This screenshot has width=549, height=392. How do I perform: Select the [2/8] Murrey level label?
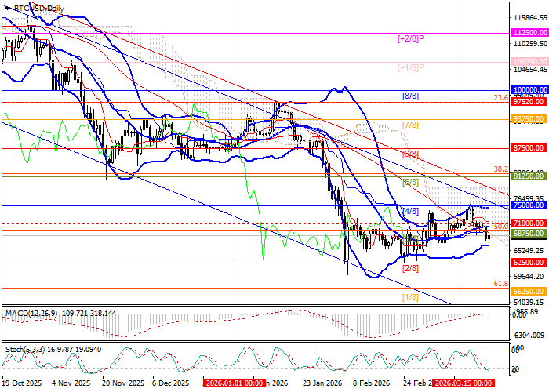point(409,268)
